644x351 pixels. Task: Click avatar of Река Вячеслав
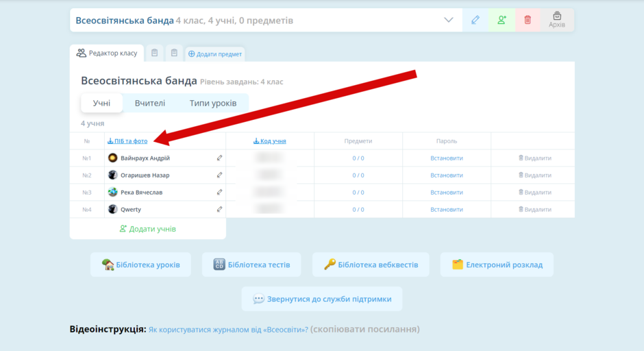(x=112, y=192)
